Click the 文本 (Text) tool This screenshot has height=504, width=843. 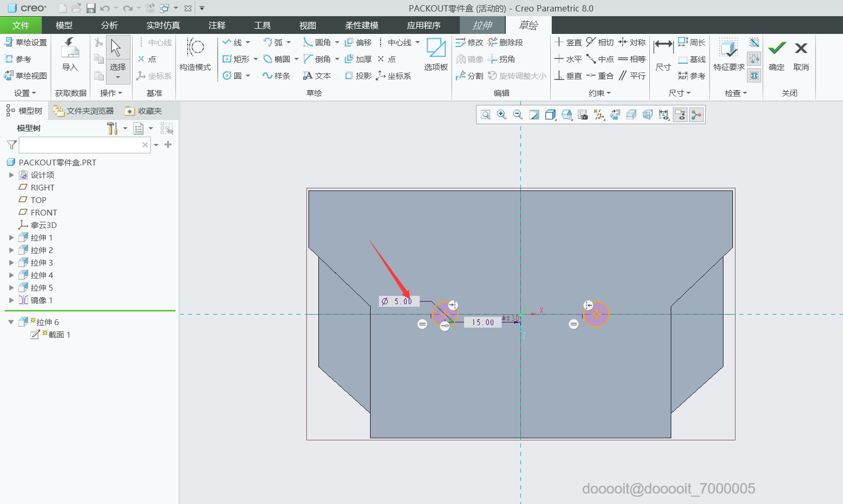pyautogui.click(x=317, y=76)
